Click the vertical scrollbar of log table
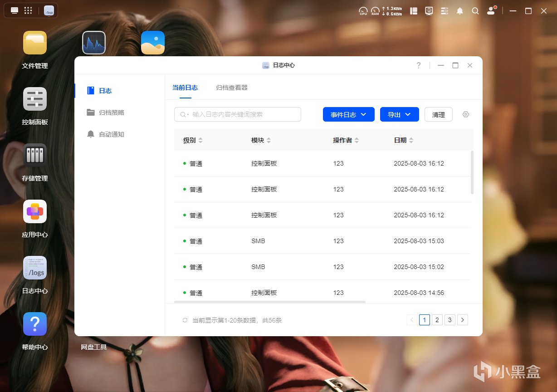 pos(472,172)
